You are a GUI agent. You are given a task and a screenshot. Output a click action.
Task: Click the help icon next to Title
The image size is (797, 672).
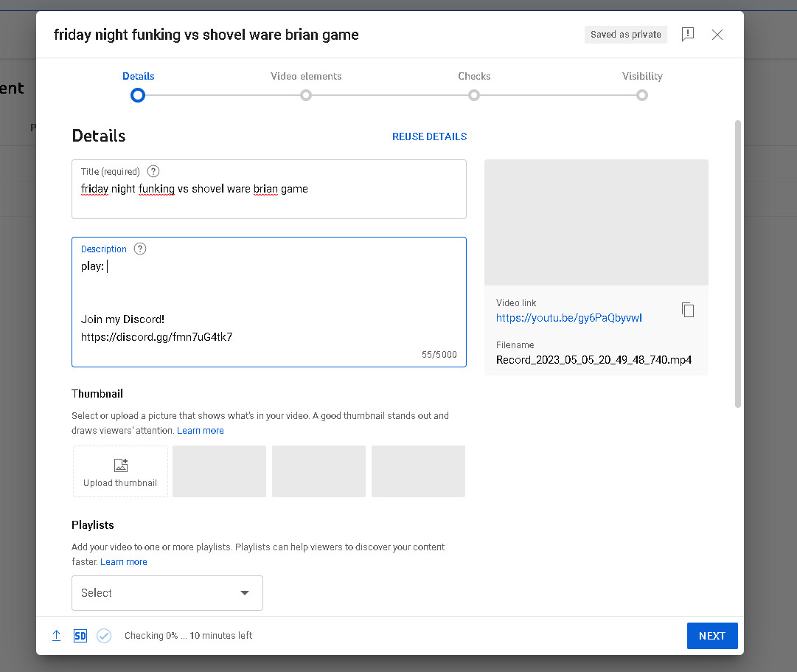(153, 171)
